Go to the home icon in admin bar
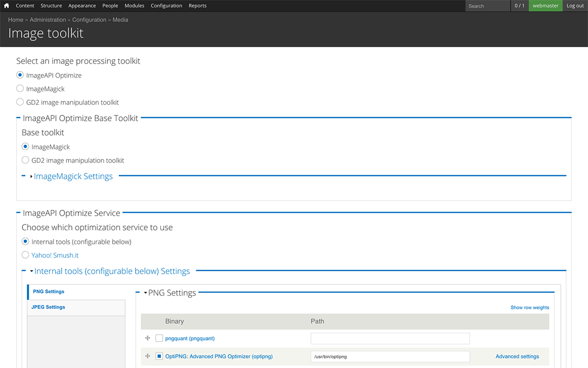The height and width of the screenshot is (368, 588). [x=6, y=6]
